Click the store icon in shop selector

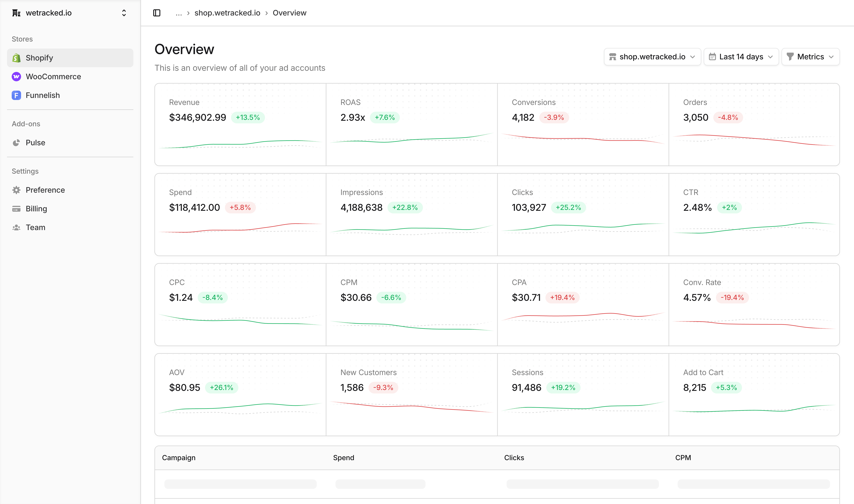pyautogui.click(x=612, y=57)
